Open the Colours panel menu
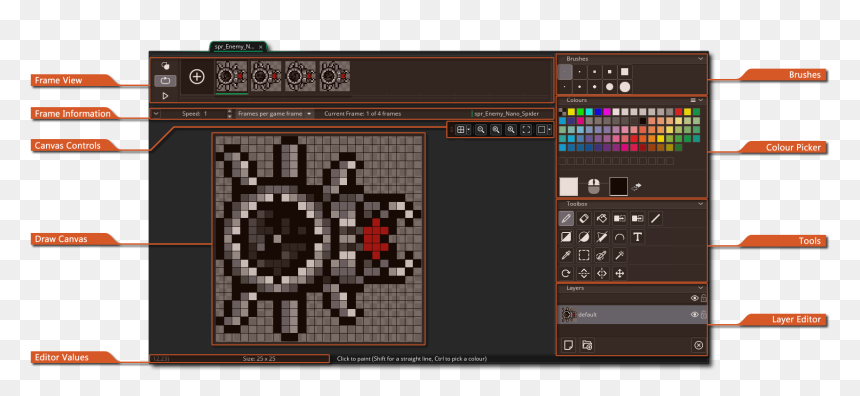 click(693, 100)
